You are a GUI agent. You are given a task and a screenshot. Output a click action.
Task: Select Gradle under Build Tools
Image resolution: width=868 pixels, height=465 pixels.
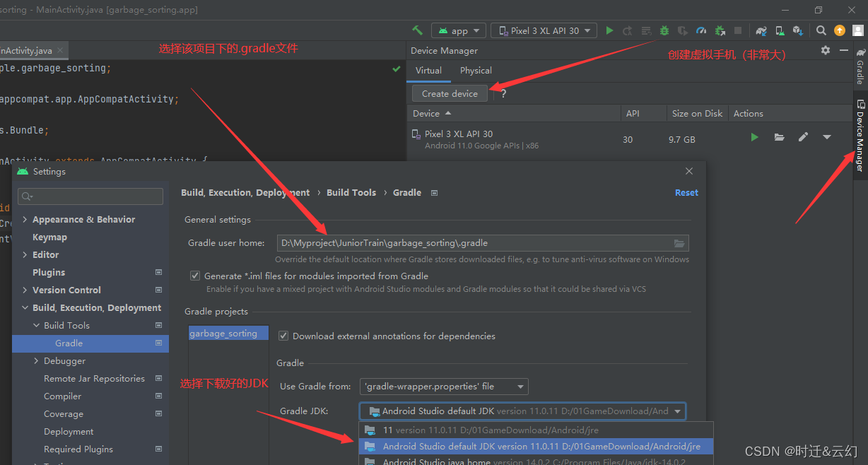pyautogui.click(x=90, y=343)
